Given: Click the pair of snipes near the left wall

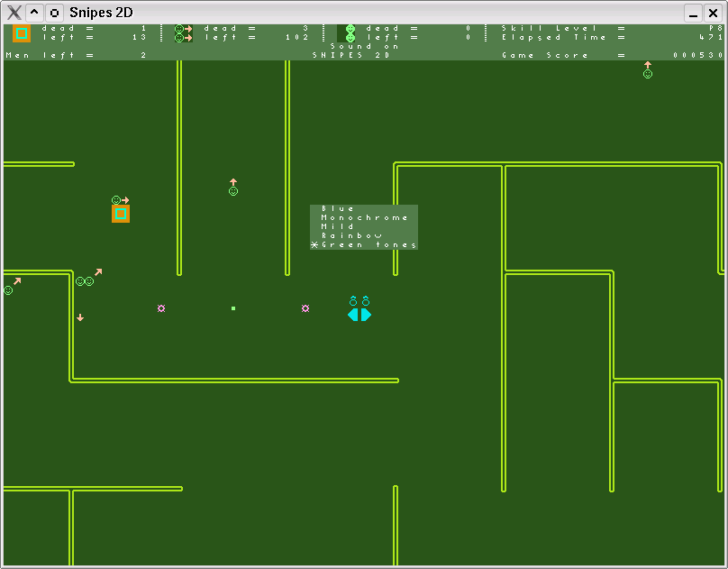Looking at the screenshot, I should 85,281.
